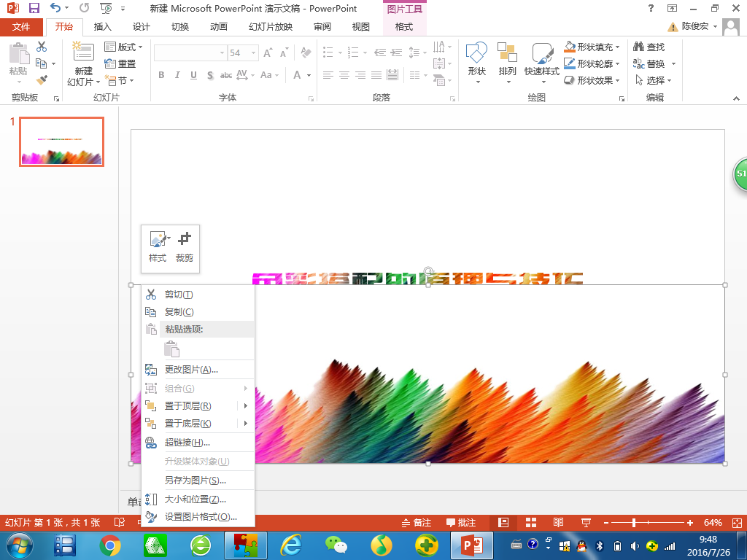This screenshot has width=747, height=560.
Task: Choose Size and Position (大小和位置)
Action: (x=198, y=499)
